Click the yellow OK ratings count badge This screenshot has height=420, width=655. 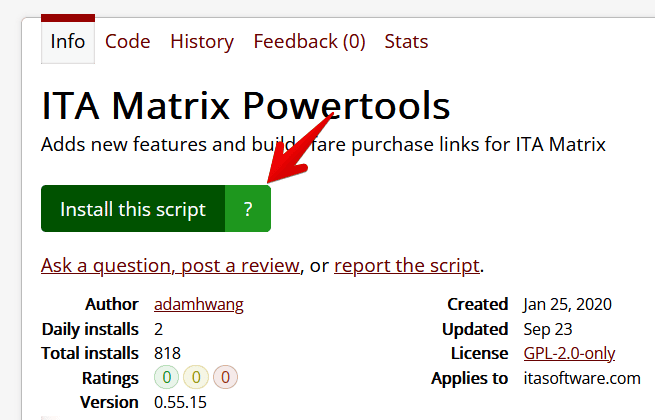pyautogui.click(x=196, y=378)
